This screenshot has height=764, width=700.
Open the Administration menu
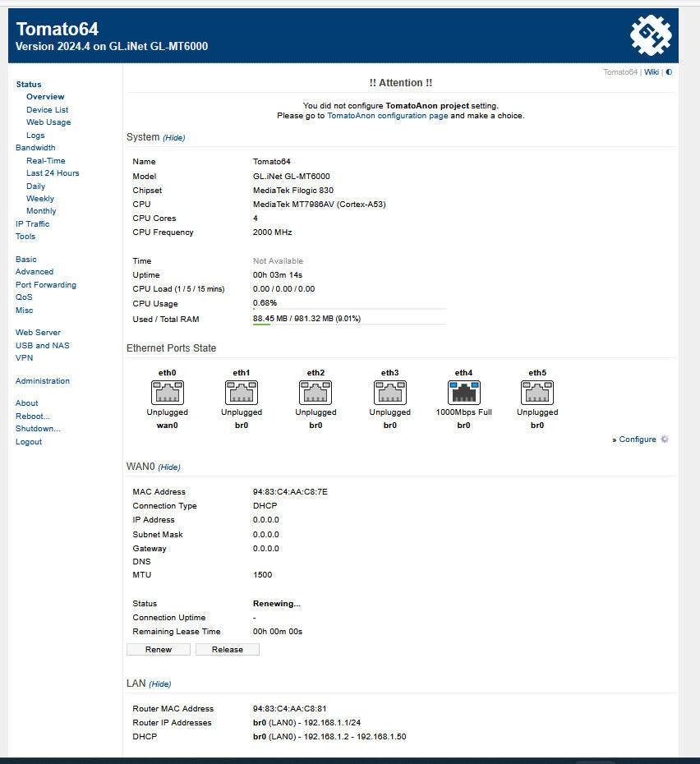click(x=43, y=381)
